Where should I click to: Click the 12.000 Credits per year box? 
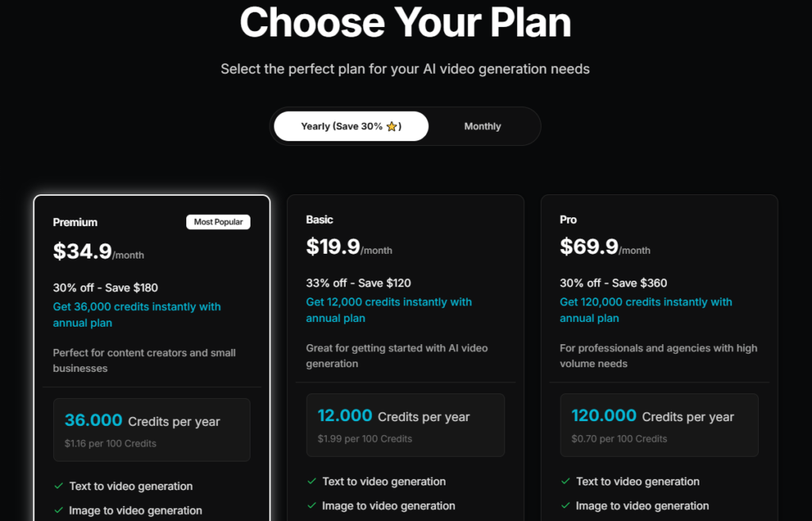tap(405, 425)
